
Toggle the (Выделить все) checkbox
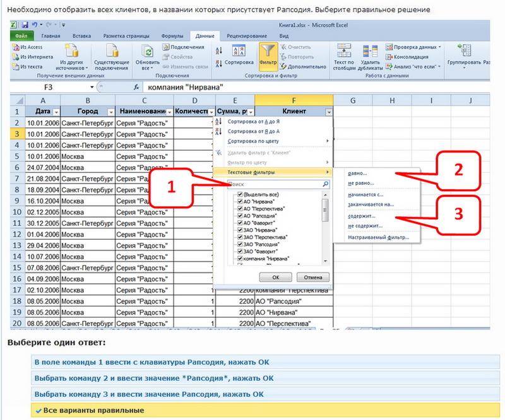click(240, 194)
